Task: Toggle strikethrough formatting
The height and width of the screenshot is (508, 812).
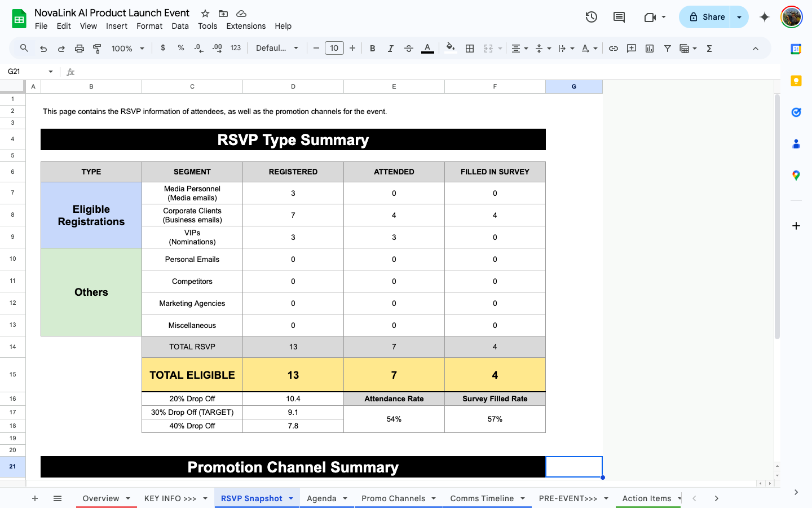Action: [409, 49]
